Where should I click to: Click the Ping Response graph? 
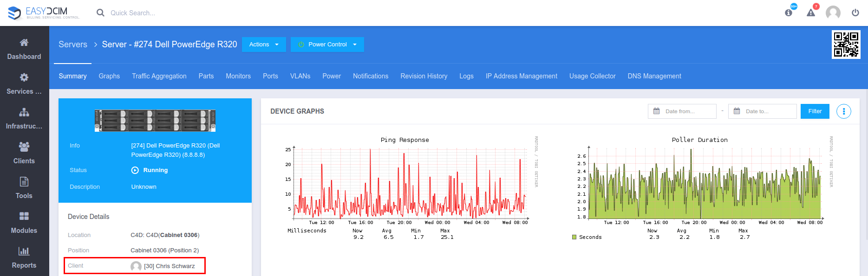click(x=412, y=188)
